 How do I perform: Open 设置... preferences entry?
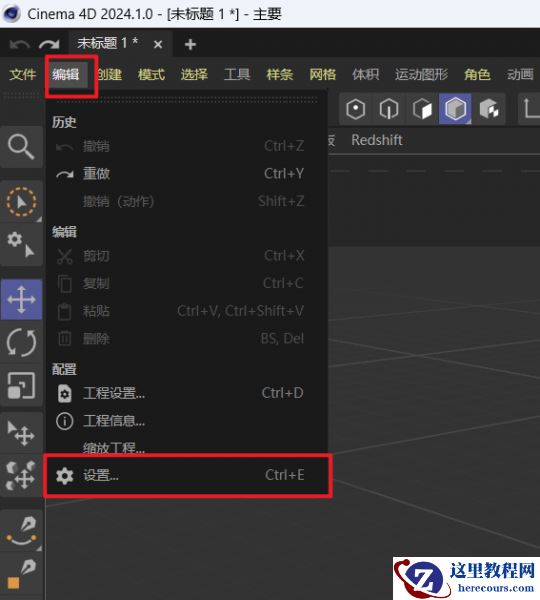[187, 475]
